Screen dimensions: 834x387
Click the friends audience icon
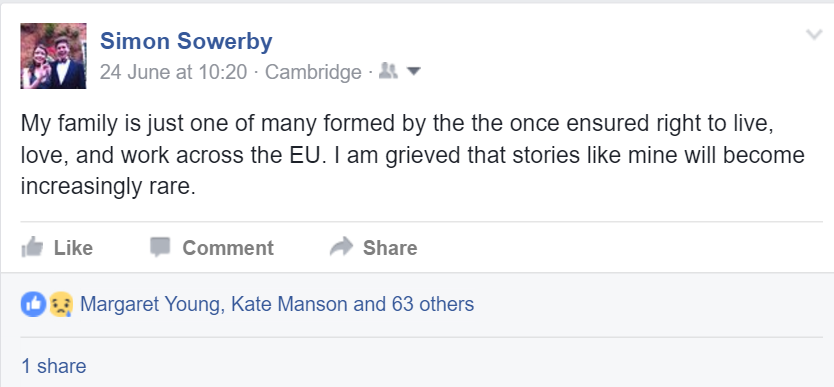point(388,71)
